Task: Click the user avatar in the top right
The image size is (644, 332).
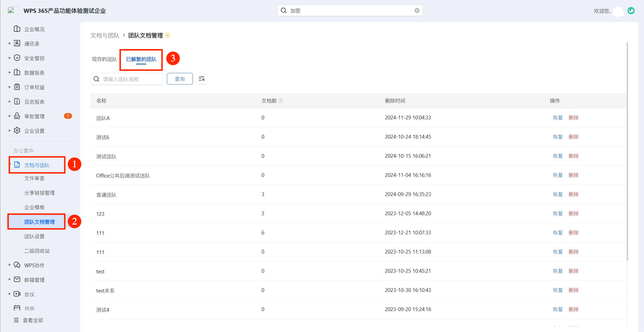Action: [631, 11]
